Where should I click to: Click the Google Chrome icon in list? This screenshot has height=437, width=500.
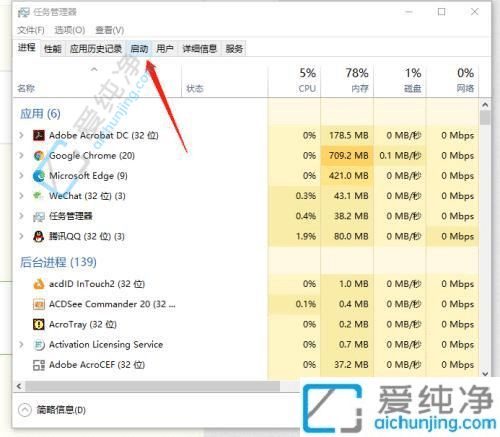tap(39, 156)
